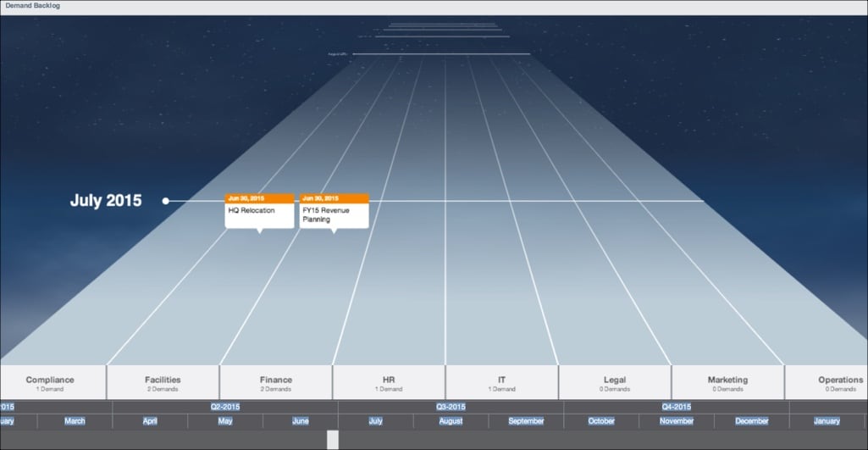Select December on the month timeline
Viewport: 868px width, 450px height.
click(x=752, y=421)
